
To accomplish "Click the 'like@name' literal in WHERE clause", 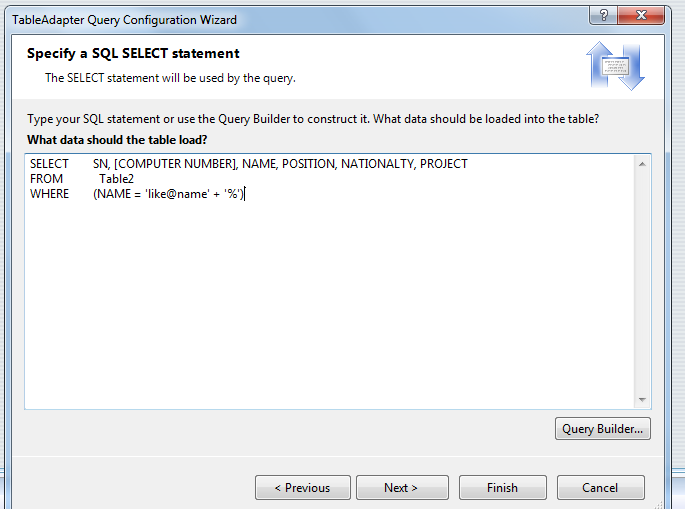I will click(x=177, y=194).
